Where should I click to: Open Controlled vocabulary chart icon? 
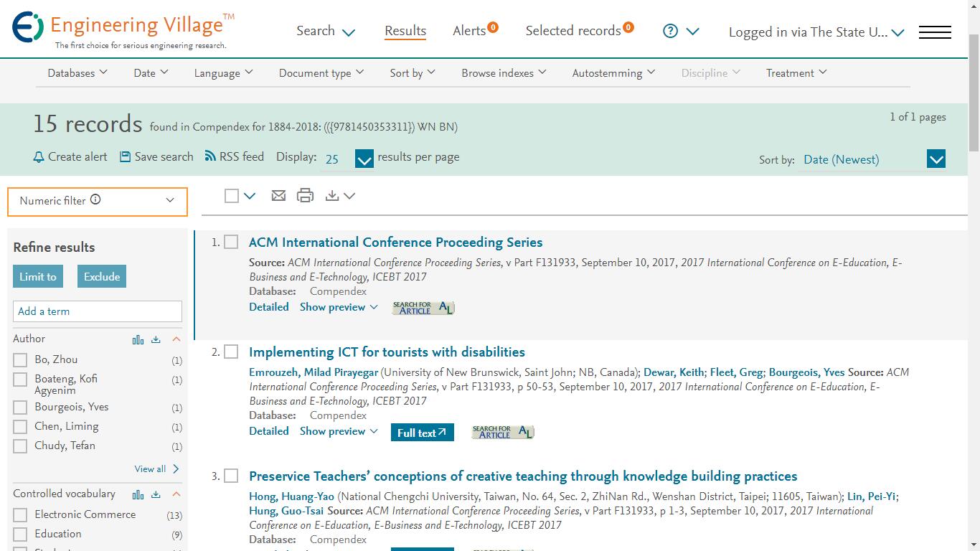pyautogui.click(x=138, y=494)
